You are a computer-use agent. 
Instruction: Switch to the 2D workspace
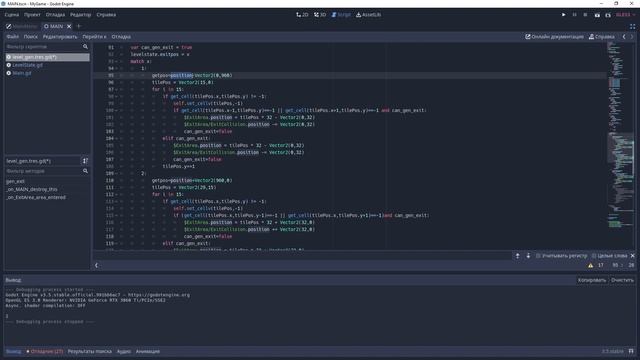302,15
